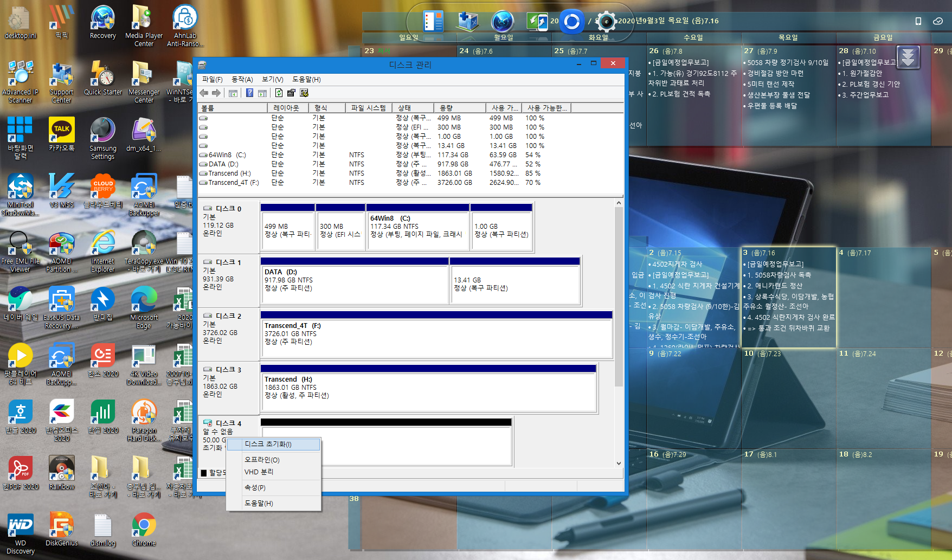
Task: Toggle the action pane toolbar icon
Action: [262, 93]
